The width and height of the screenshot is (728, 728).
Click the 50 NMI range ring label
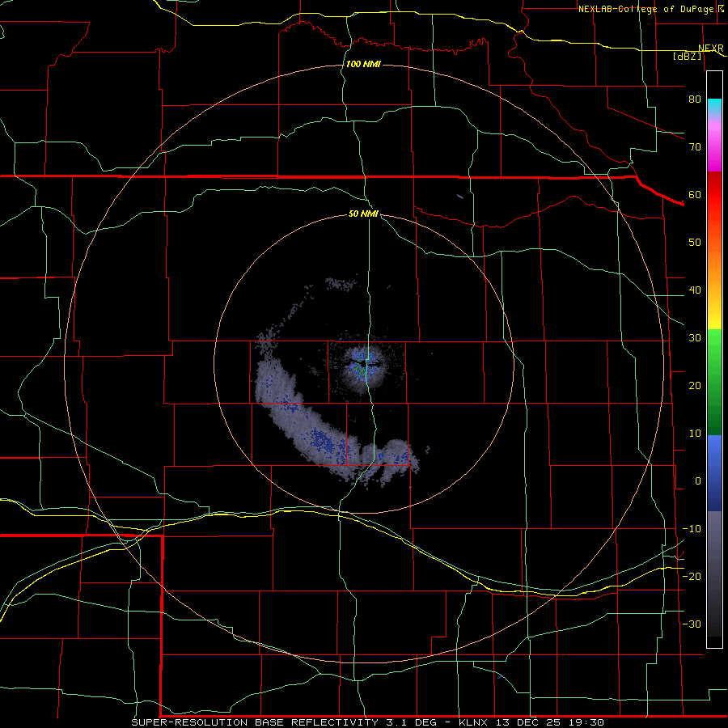click(x=363, y=214)
